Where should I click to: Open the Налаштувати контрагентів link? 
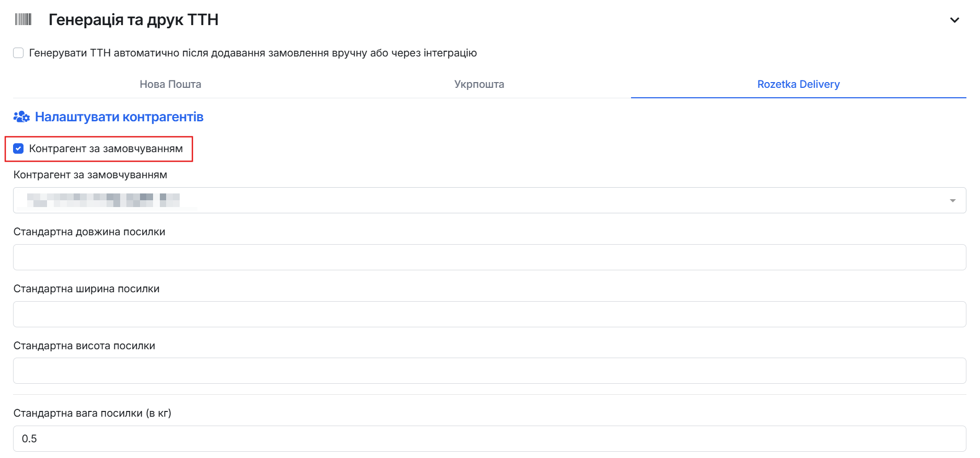pyautogui.click(x=119, y=117)
